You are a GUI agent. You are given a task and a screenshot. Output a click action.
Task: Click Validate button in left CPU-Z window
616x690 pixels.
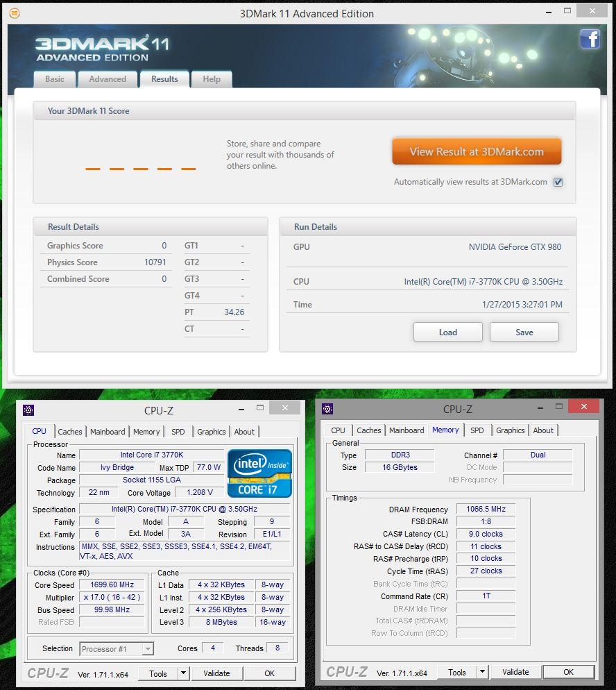click(x=216, y=673)
